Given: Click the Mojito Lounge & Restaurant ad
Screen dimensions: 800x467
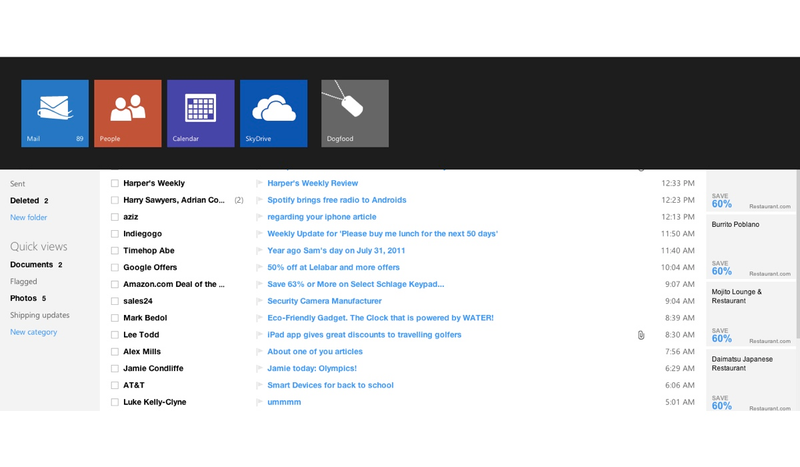Looking at the screenshot, I should click(751, 314).
